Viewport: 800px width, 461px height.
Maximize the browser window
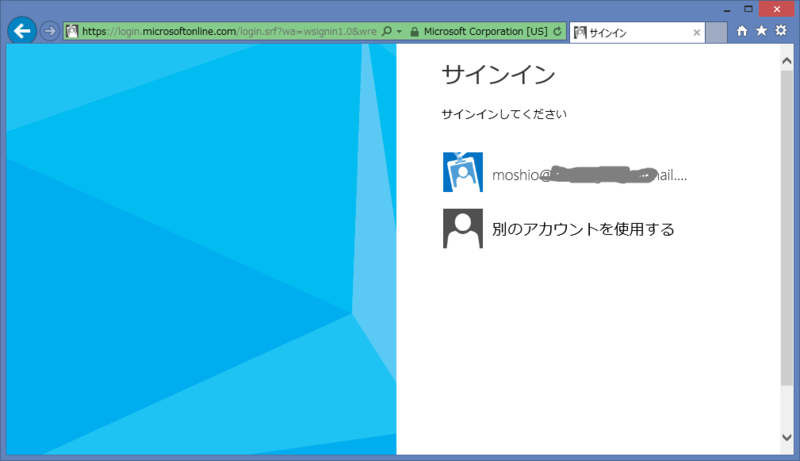748,9
